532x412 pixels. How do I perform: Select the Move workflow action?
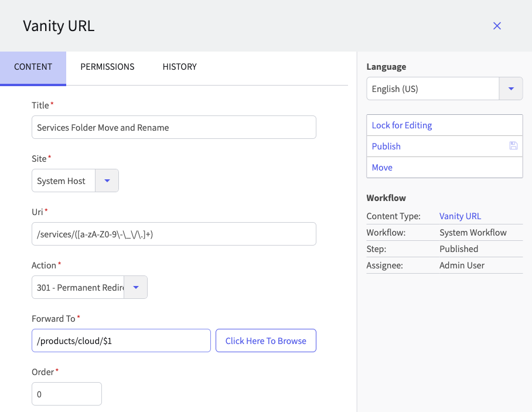[382, 168]
